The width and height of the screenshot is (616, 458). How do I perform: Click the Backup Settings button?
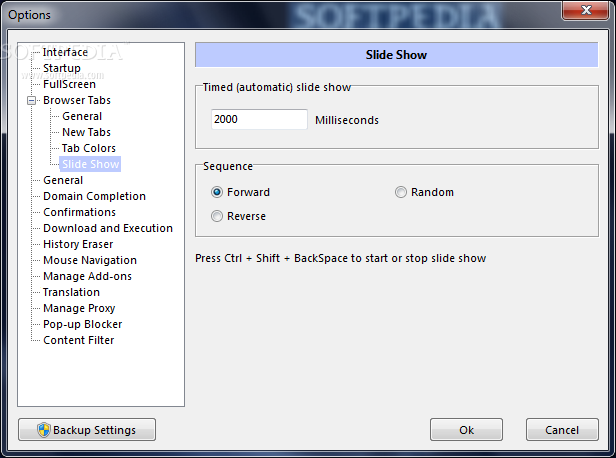click(87, 430)
